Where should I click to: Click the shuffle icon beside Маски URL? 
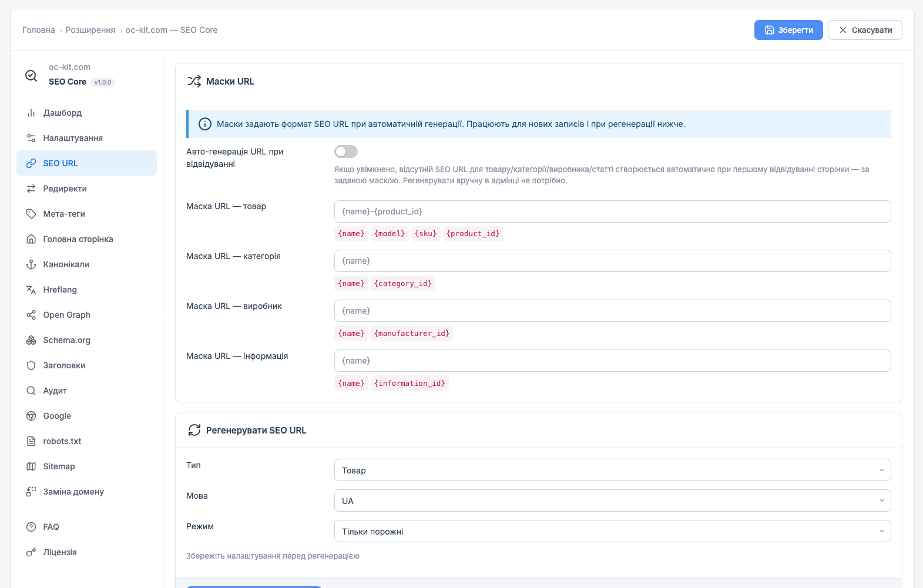[194, 81]
